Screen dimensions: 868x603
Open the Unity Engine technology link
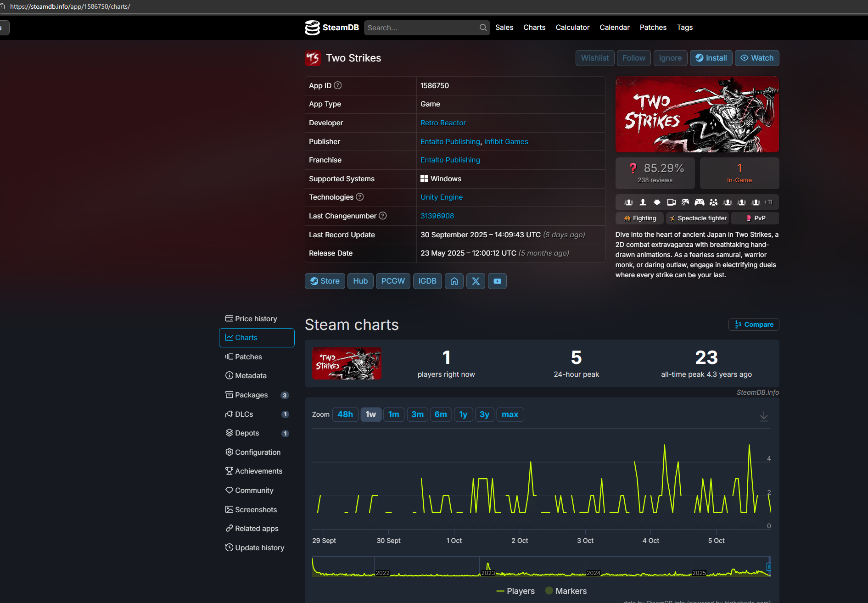coord(442,197)
